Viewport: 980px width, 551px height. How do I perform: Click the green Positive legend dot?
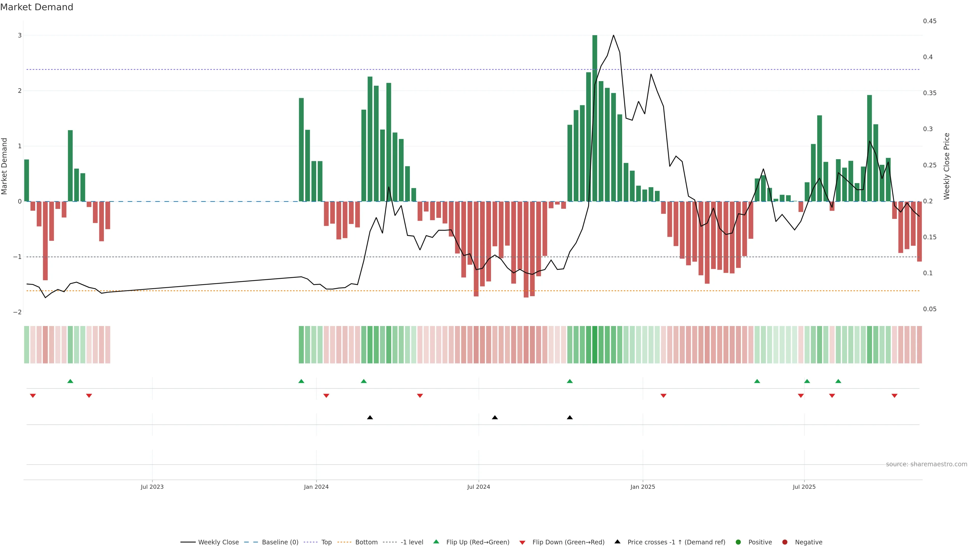click(x=738, y=542)
